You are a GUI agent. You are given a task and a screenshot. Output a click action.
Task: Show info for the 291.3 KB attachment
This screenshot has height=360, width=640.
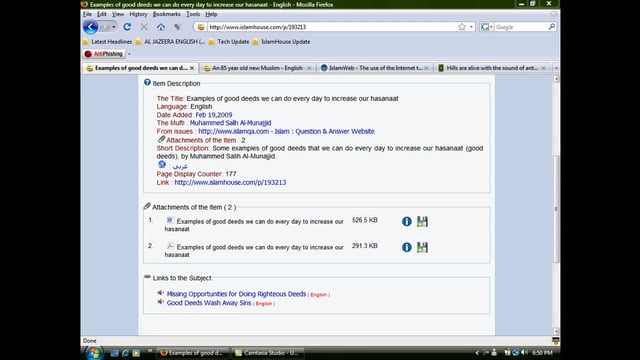pyautogui.click(x=407, y=247)
